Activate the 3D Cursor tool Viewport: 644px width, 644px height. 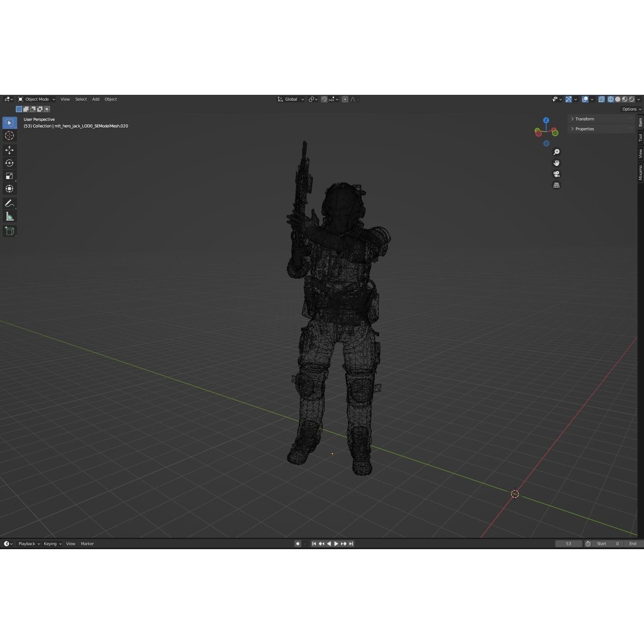coord(10,135)
